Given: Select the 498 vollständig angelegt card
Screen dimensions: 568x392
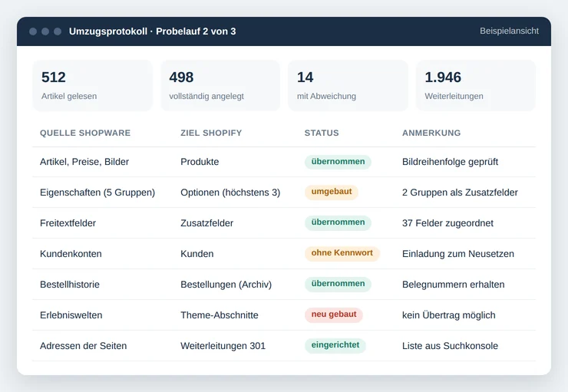Looking at the screenshot, I should coord(220,86).
